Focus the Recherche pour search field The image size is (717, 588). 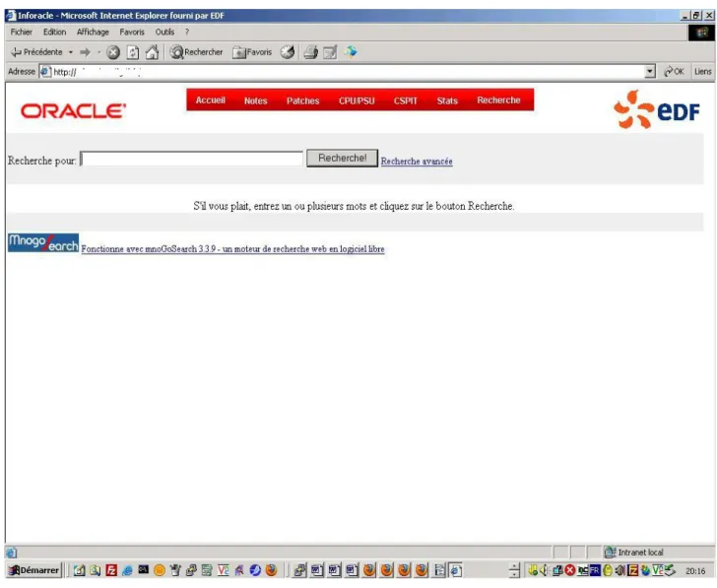[191, 159]
